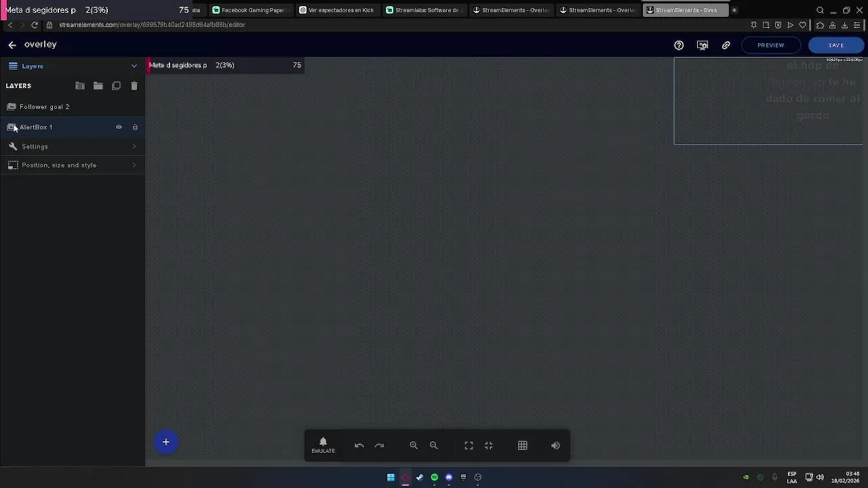Click the Layers hamburger menu icon
The height and width of the screenshot is (488, 868).
(13, 66)
